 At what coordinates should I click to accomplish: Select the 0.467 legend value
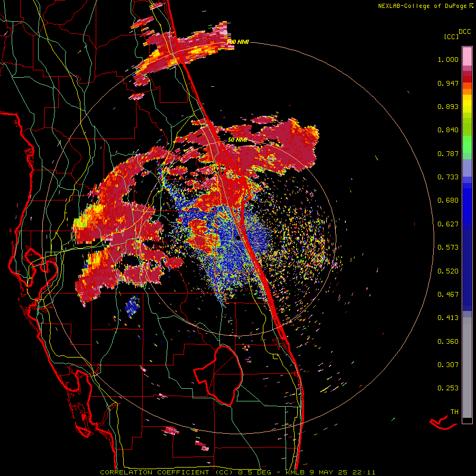[x=448, y=295]
